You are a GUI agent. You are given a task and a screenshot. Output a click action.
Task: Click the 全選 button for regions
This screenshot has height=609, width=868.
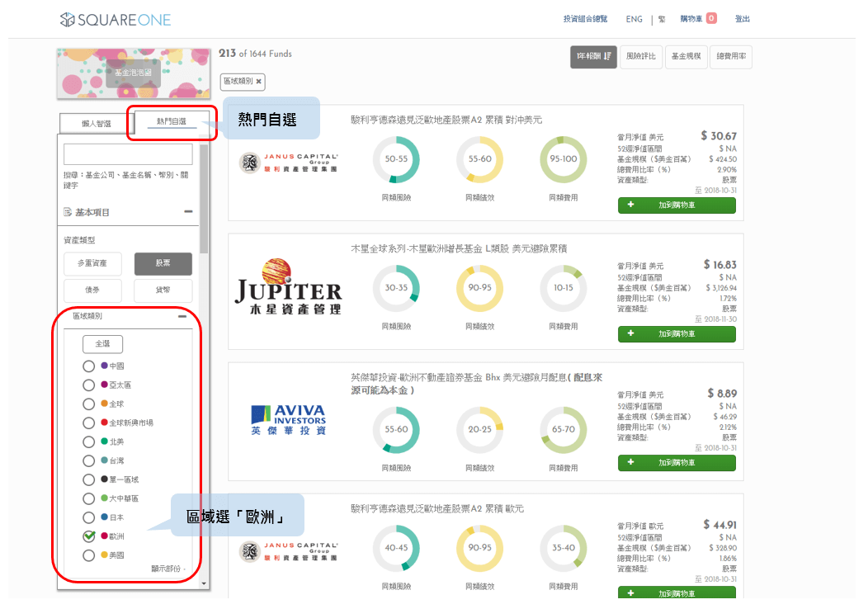click(102, 344)
